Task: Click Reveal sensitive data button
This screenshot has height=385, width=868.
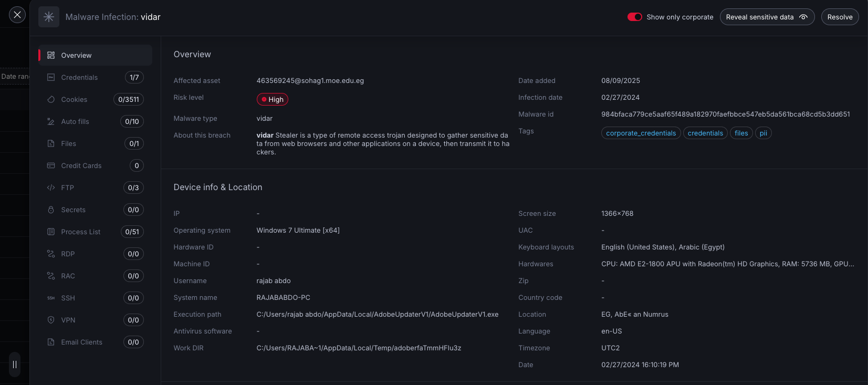Action: (767, 17)
